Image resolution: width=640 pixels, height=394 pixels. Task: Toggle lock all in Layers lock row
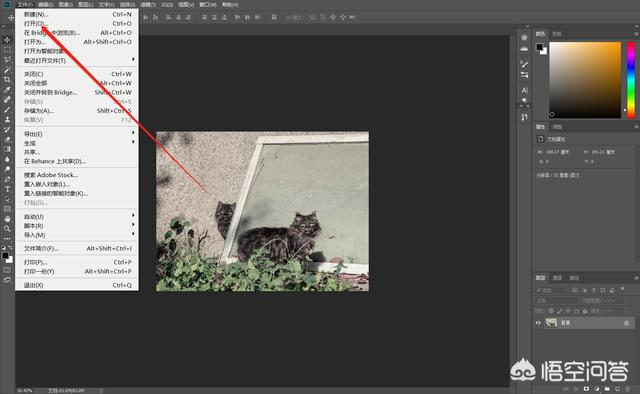point(584,311)
